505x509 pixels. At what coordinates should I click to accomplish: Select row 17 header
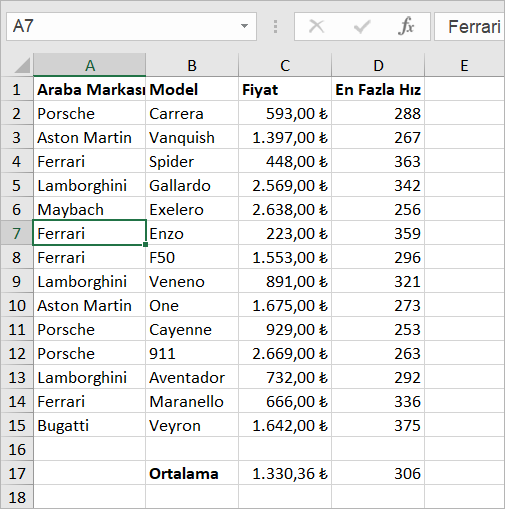pyautogui.click(x=17, y=473)
